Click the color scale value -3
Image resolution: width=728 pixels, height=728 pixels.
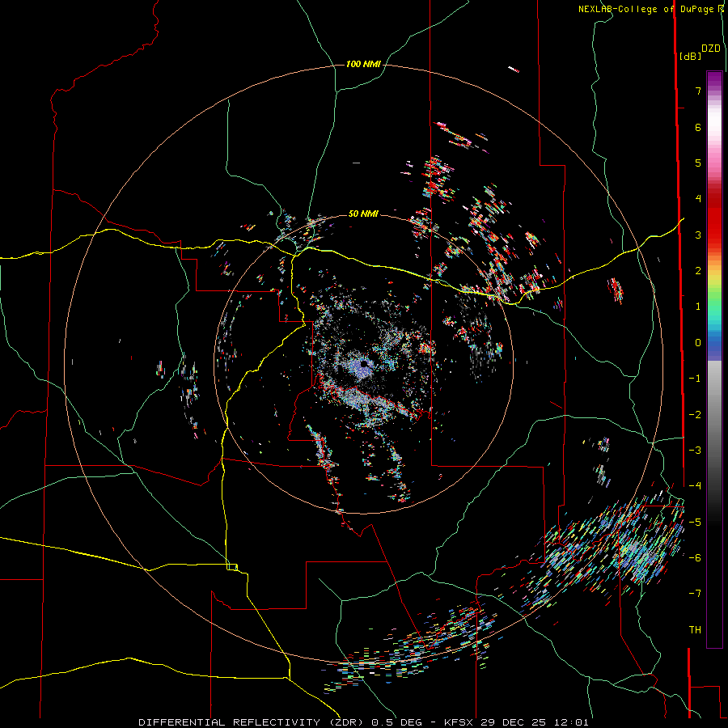click(695, 451)
